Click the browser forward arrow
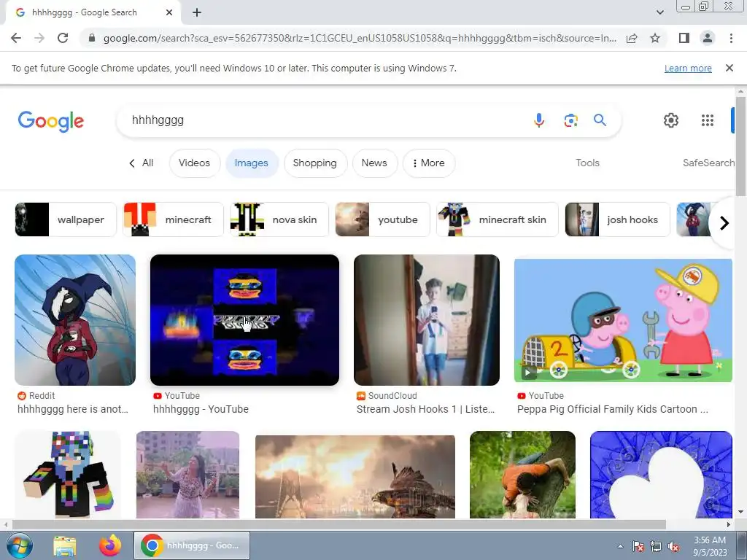The image size is (747, 560). click(39, 38)
